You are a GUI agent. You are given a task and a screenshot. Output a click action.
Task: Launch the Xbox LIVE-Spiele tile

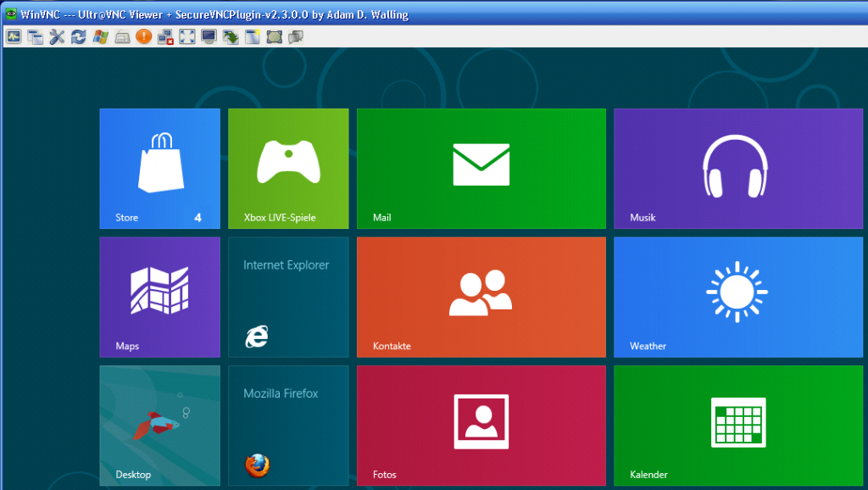[288, 169]
